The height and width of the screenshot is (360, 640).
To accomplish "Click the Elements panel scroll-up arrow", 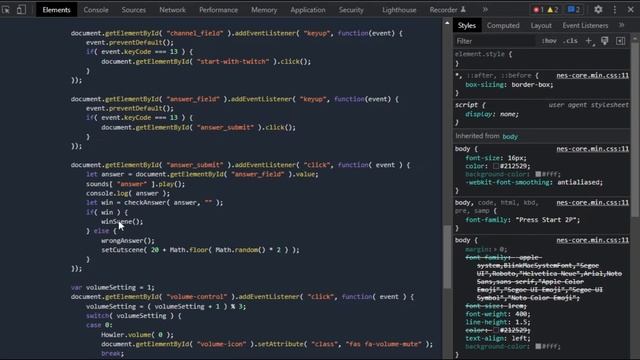I will click(x=447, y=23).
